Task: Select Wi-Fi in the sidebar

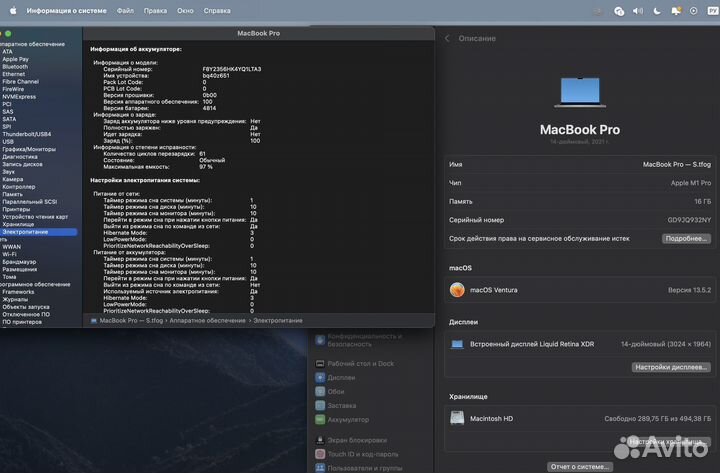Action: 9,254
